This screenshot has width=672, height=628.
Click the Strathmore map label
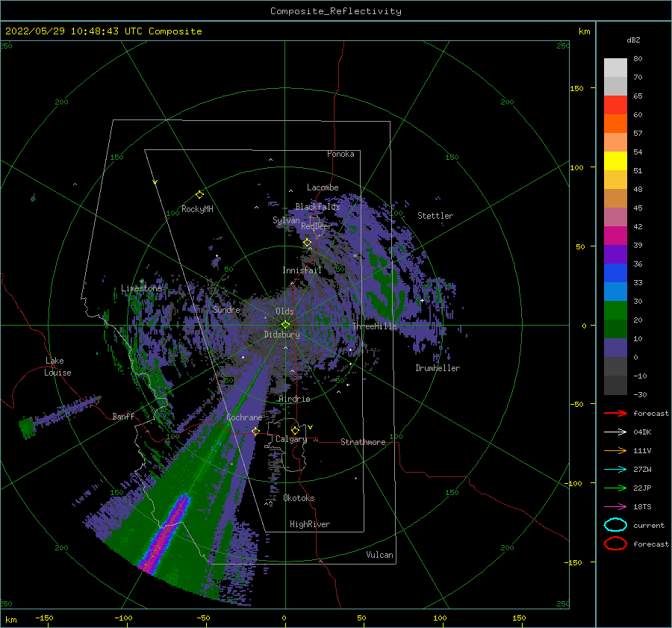point(363,442)
